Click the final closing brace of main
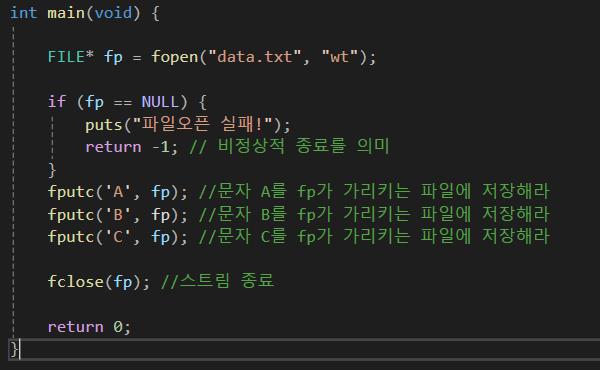The image size is (600, 370). point(14,349)
